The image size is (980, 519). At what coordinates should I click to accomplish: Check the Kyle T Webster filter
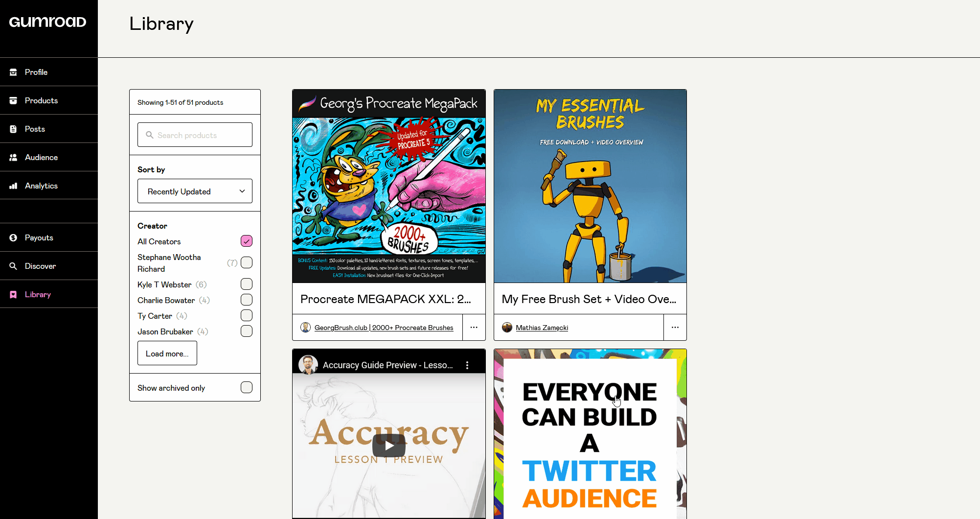click(247, 284)
